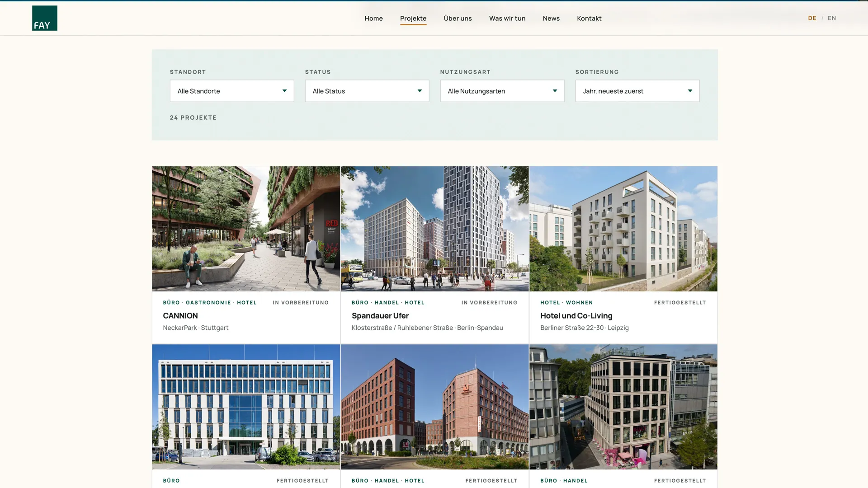Click the 24 PROJEKTE count text
The width and height of the screenshot is (868, 488).
pyautogui.click(x=193, y=117)
